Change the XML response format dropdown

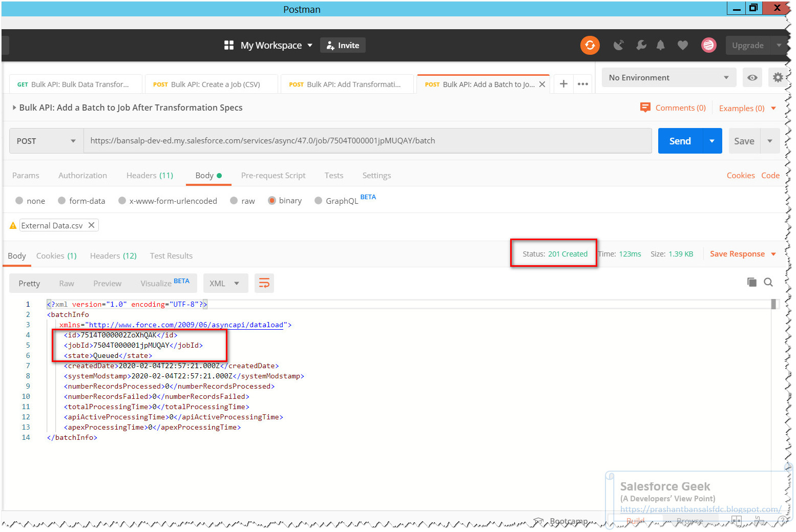pyautogui.click(x=225, y=283)
